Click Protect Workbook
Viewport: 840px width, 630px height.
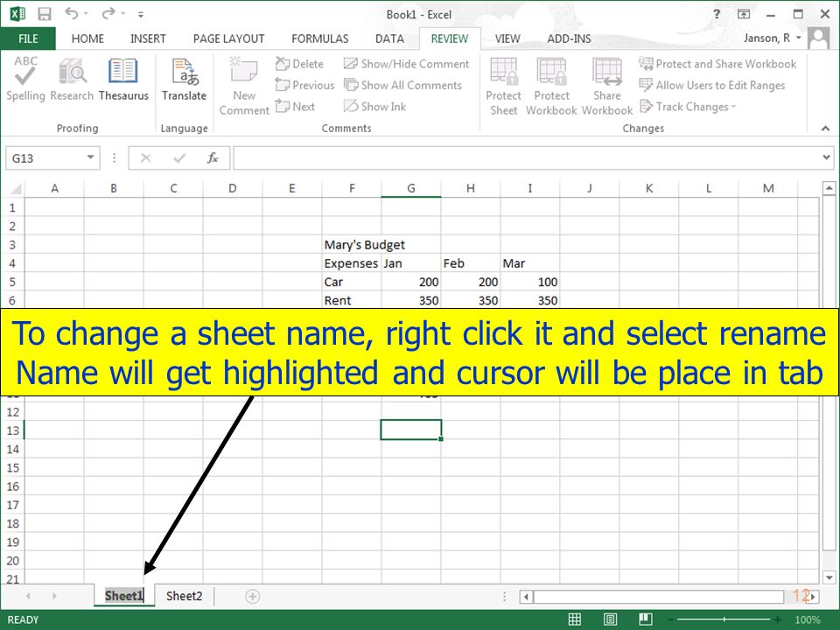click(x=551, y=86)
